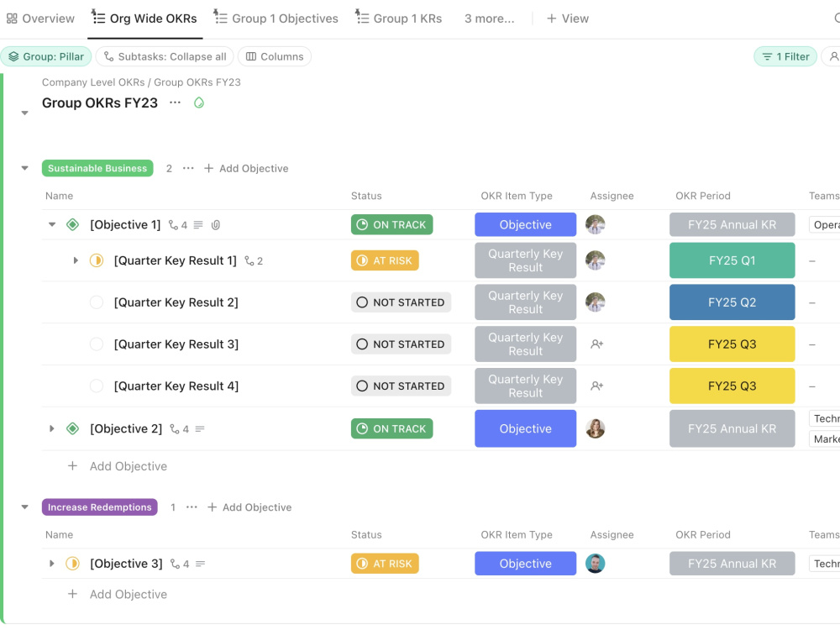Screen dimensions: 840x630
Task: Click the FY25 Q2 period cell
Action: (732, 302)
